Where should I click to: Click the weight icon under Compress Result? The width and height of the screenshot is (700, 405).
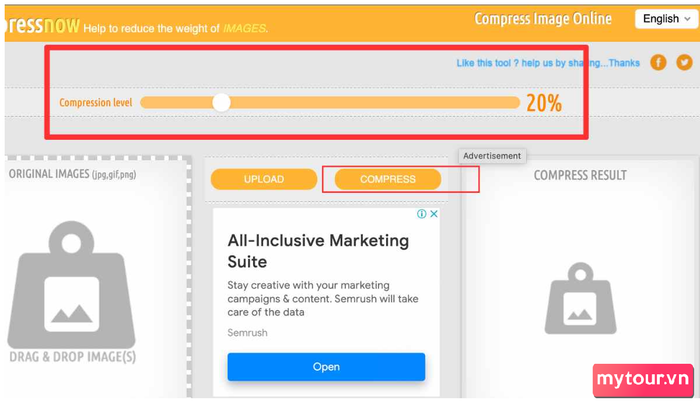580,298
